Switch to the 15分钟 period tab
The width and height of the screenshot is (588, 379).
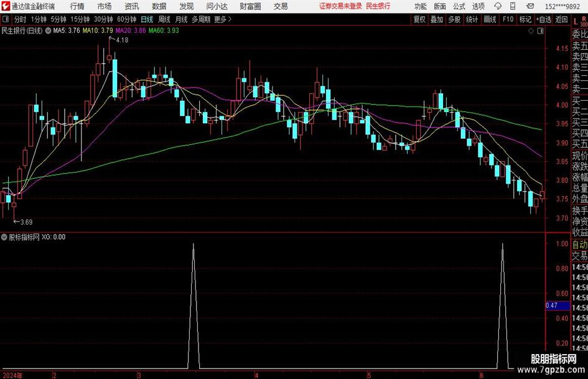pos(80,19)
